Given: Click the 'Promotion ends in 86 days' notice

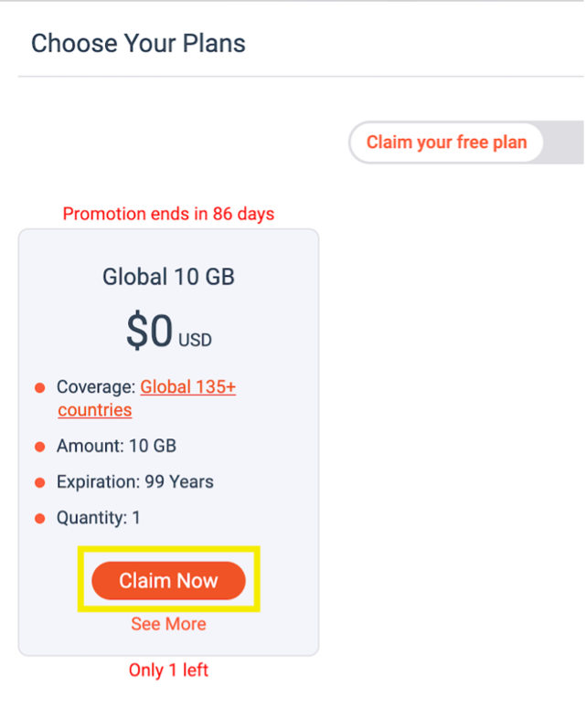Looking at the screenshot, I should [x=168, y=214].
